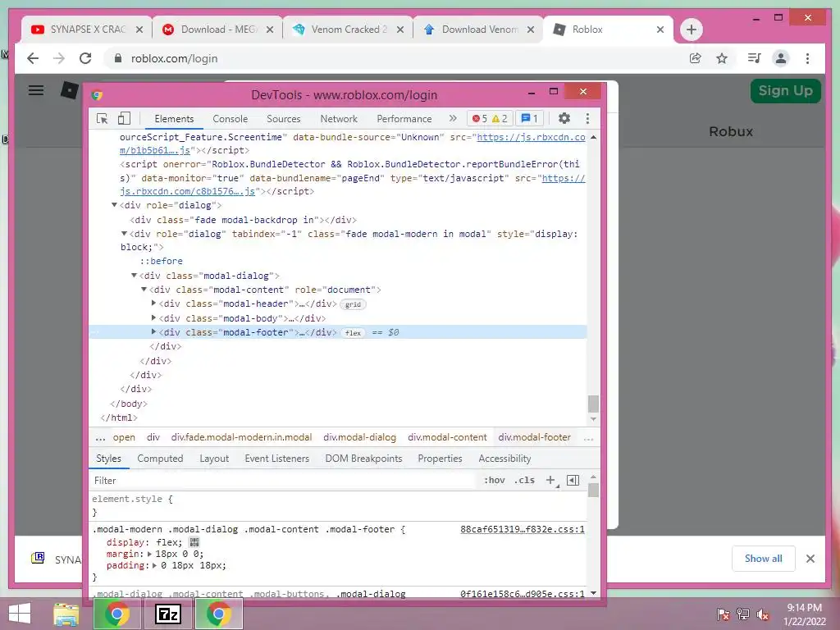Viewport: 840px width, 630px height.
Task: Switch to the Elements panel tab
Action: (x=174, y=119)
